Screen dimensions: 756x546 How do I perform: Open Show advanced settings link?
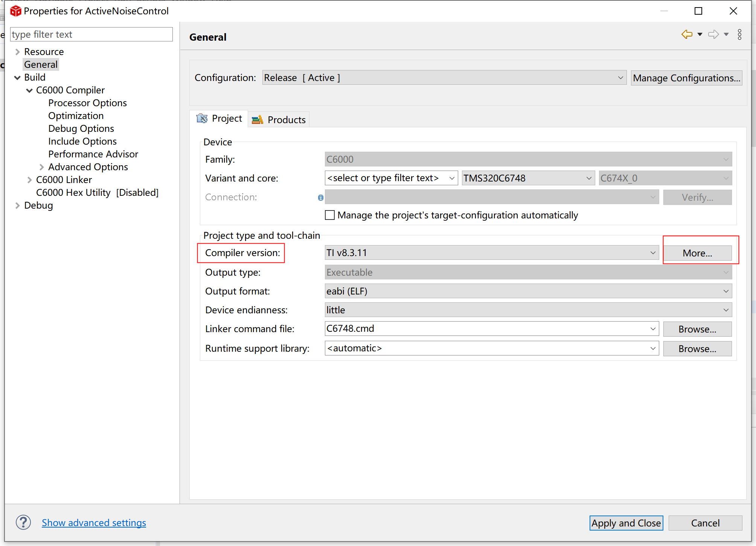point(94,523)
